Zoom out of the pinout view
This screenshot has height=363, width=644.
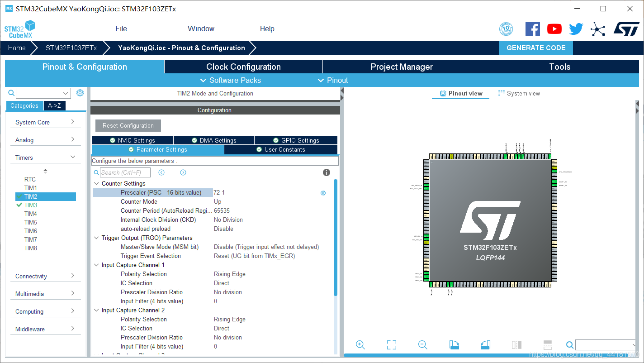[x=423, y=345]
